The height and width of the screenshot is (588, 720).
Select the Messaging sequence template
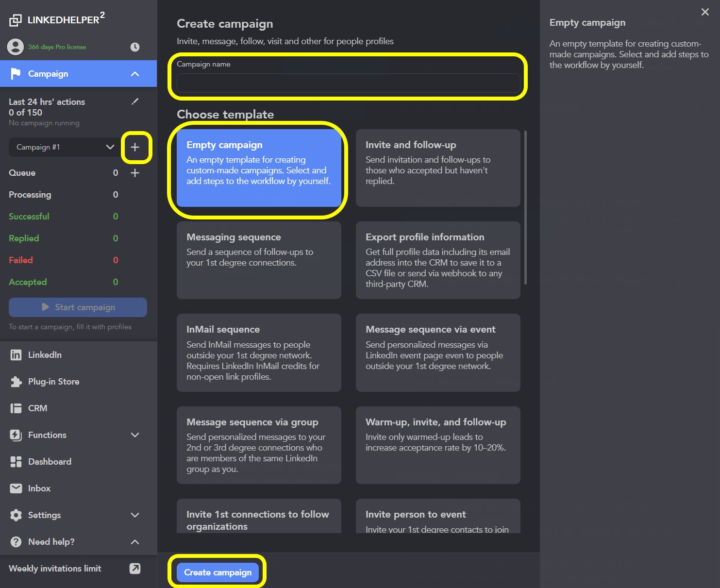pyautogui.click(x=259, y=260)
